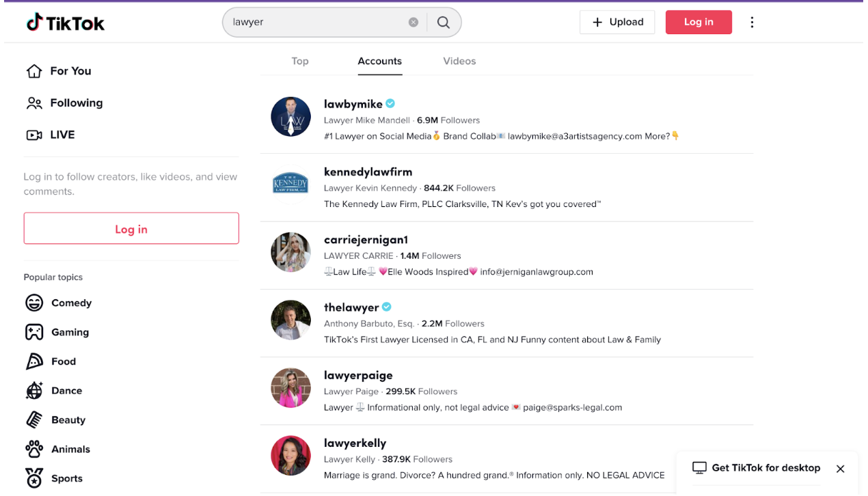Open lawbymike's profile picture
868x496 pixels.
pyautogui.click(x=291, y=117)
